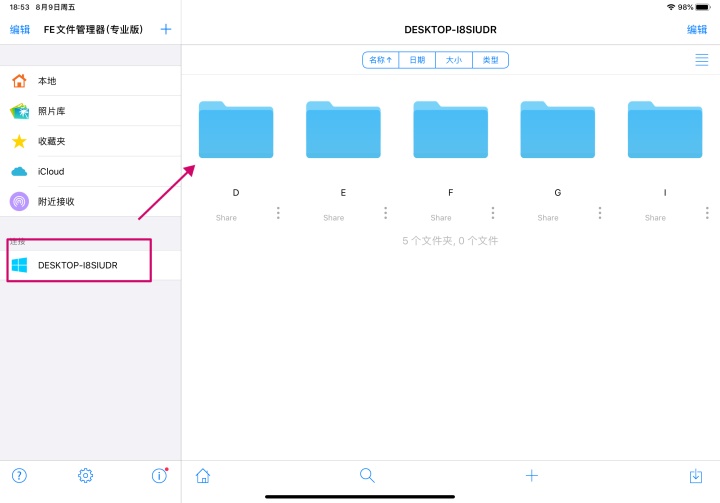Open the D shared folder
Viewport: 720px width, 503px height.
[236, 130]
